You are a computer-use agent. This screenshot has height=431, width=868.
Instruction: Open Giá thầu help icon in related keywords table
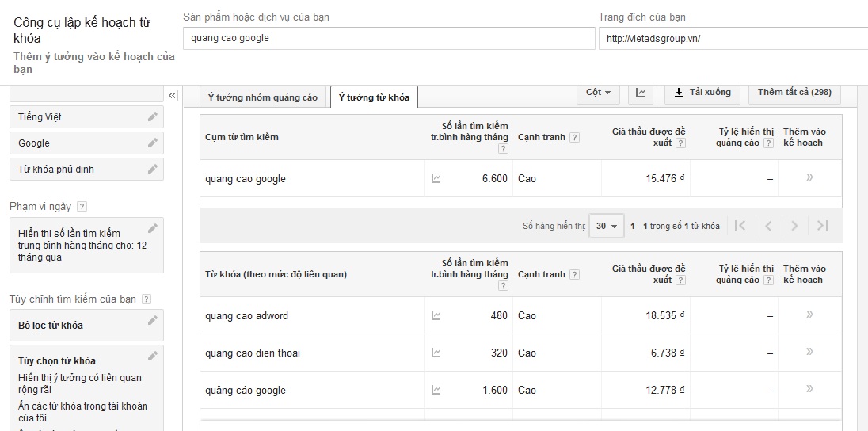pyautogui.click(x=680, y=280)
